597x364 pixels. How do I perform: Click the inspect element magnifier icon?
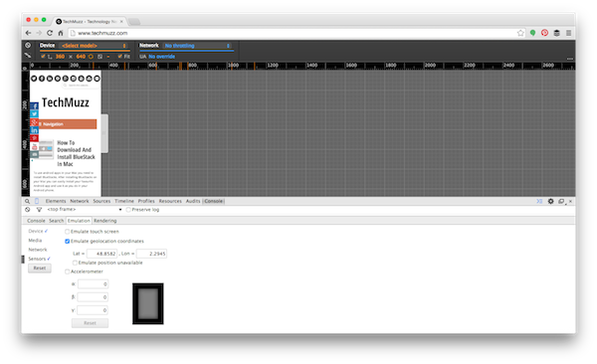[x=28, y=201]
